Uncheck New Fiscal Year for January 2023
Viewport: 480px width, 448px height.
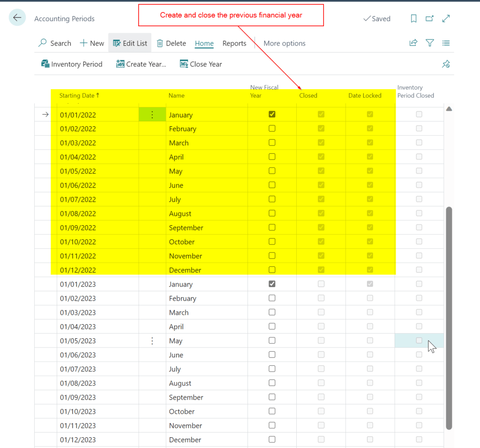pyautogui.click(x=272, y=284)
